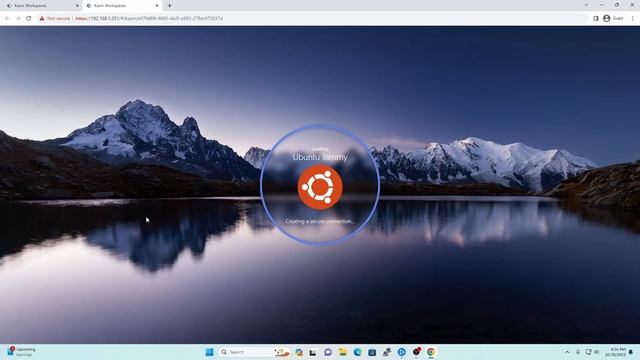Close the second Kasm Workspaces tab
This screenshot has width=640, height=360.
click(x=157, y=6)
